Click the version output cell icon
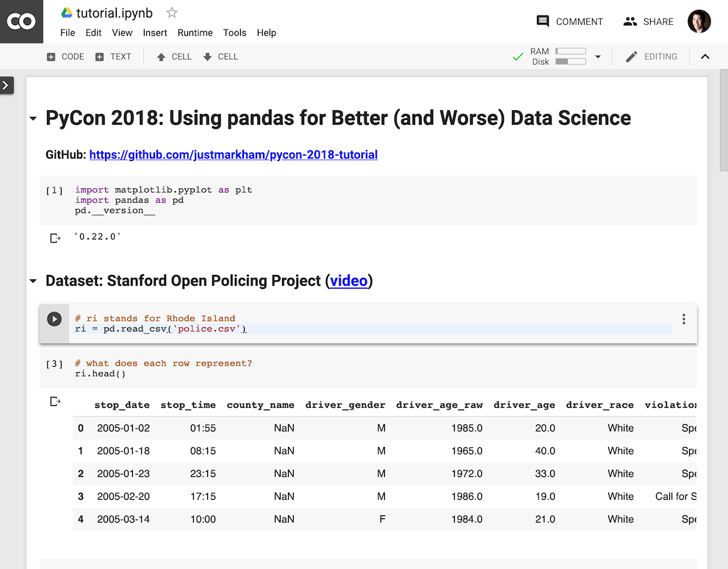The image size is (728, 569). 54,238
